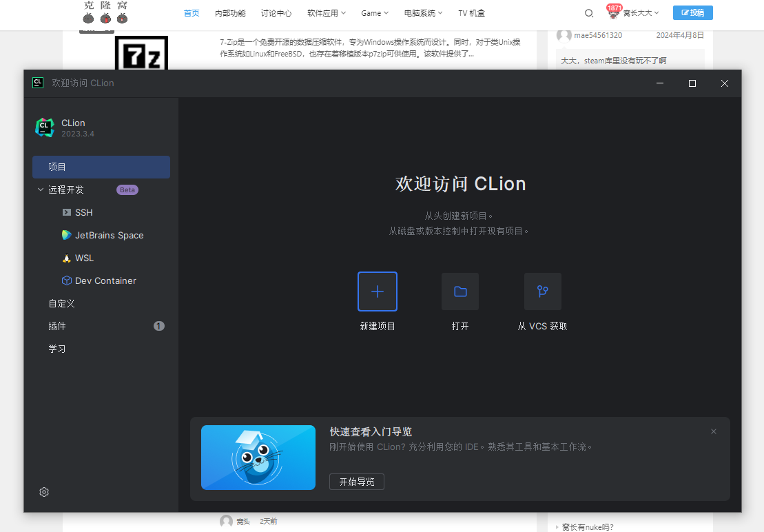764x532 pixels.
Task: Click the 7z article thumbnail
Action: point(141,52)
